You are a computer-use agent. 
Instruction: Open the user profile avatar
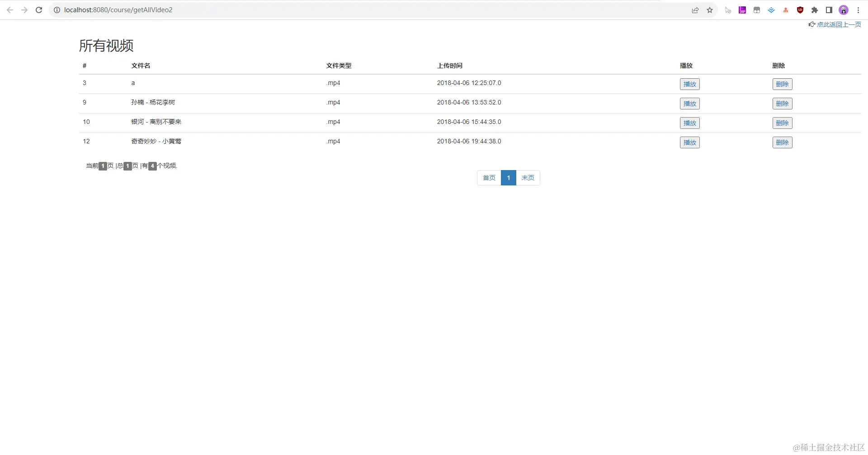pyautogui.click(x=844, y=10)
